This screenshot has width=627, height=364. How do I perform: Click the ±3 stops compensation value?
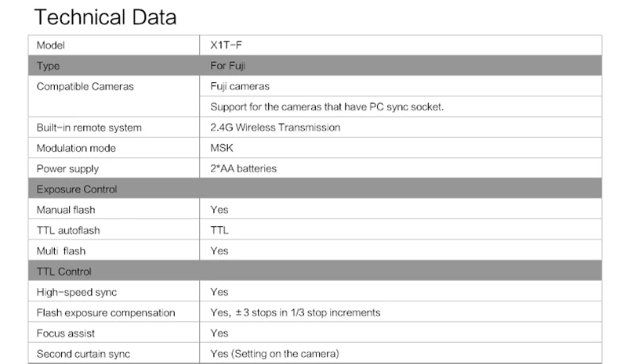(x=295, y=312)
